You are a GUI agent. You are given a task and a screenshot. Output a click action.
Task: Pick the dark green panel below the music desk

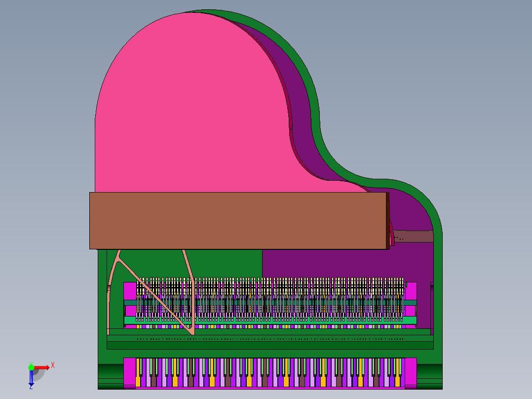tap(224, 263)
